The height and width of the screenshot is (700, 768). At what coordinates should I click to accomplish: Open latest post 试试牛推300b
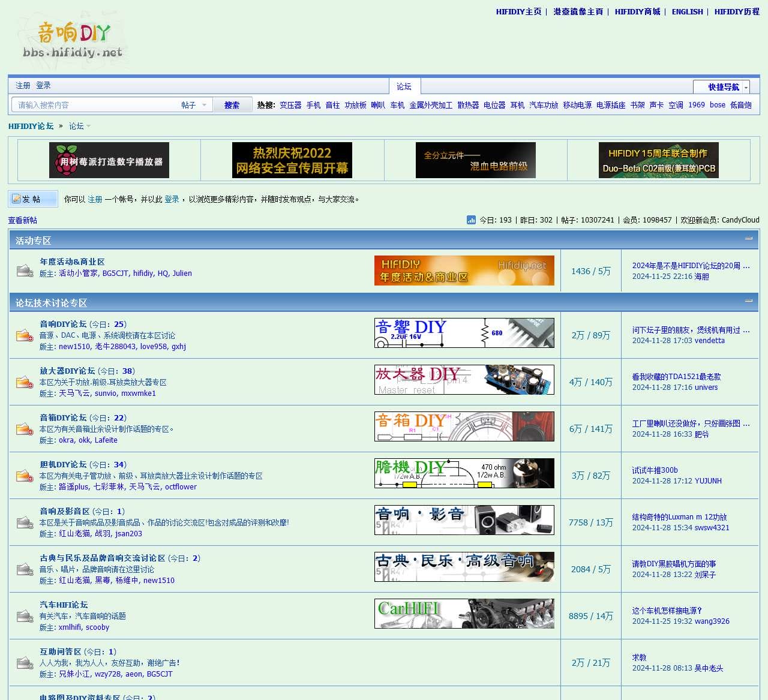[655, 470]
